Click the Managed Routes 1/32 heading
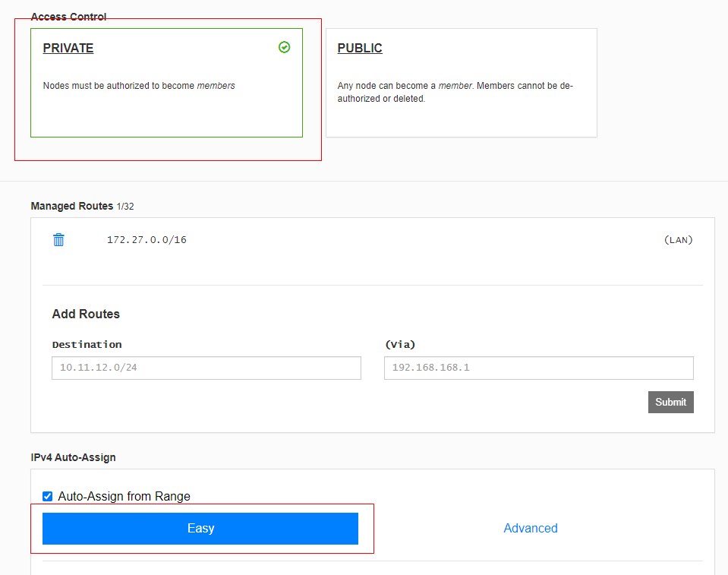Viewport: 728px width, 575px height. click(x=82, y=206)
